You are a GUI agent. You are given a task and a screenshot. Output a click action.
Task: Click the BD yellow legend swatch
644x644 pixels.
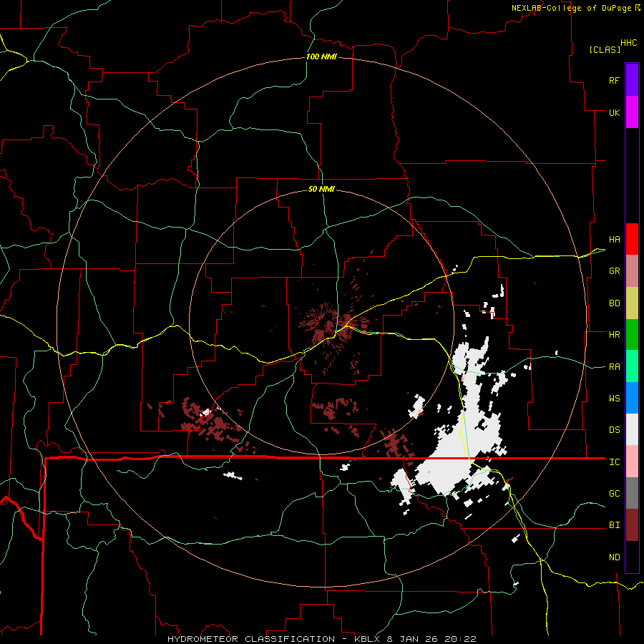pyautogui.click(x=632, y=303)
